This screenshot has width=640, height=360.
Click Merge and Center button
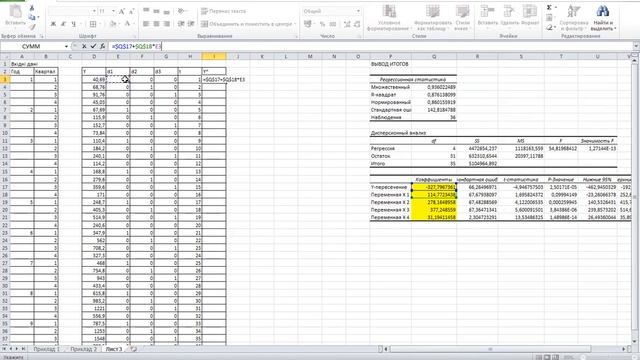246,24
